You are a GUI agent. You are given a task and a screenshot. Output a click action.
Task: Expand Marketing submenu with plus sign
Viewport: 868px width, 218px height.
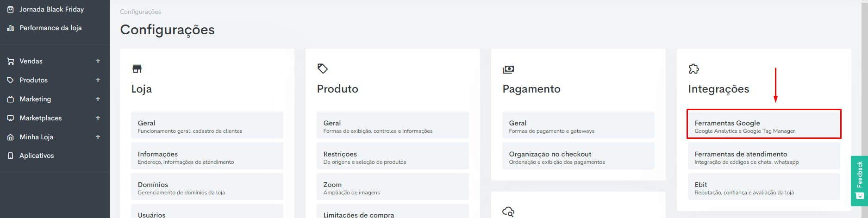coord(98,99)
